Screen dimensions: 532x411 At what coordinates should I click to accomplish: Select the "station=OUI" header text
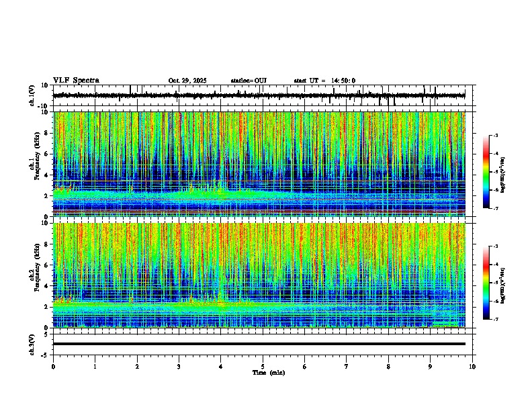click(x=249, y=81)
